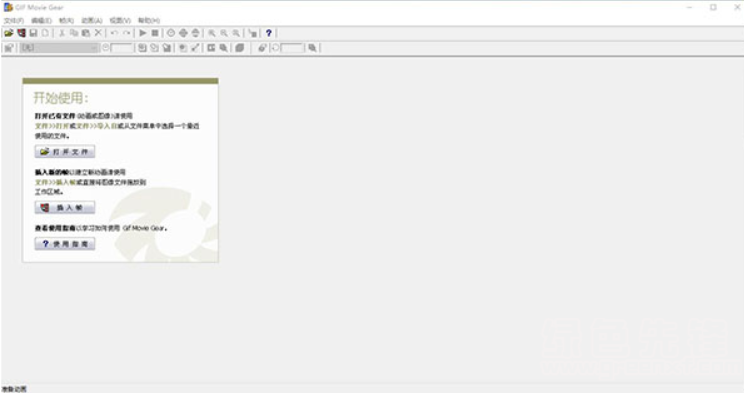The image size is (744, 397).
Task: Stop animation with the square stop icon
Action: [155, 33]
